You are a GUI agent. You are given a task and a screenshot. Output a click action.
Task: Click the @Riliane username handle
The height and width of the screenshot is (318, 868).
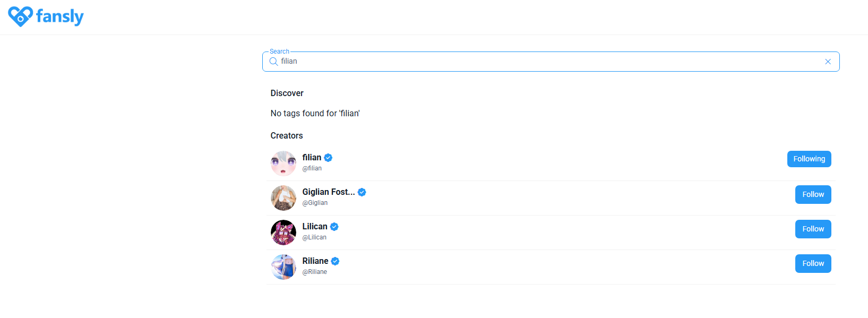coord(315,272)
